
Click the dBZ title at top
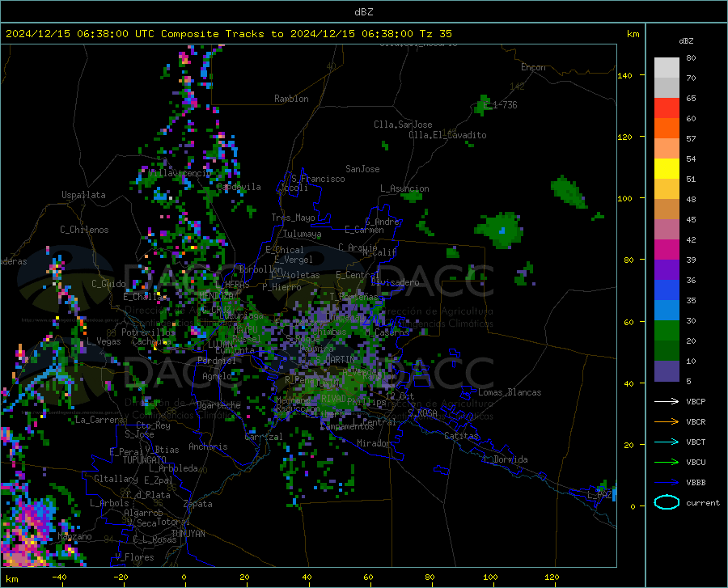point(363,12)
